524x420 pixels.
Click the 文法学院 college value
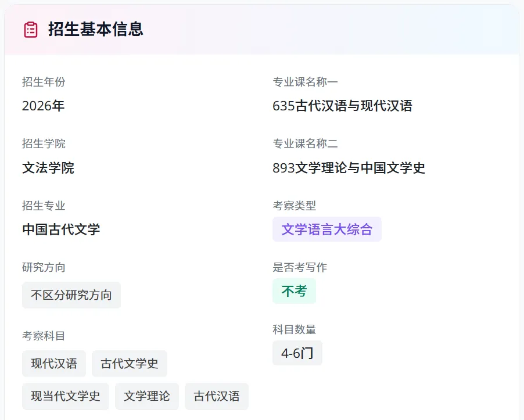tap(48, 168)
